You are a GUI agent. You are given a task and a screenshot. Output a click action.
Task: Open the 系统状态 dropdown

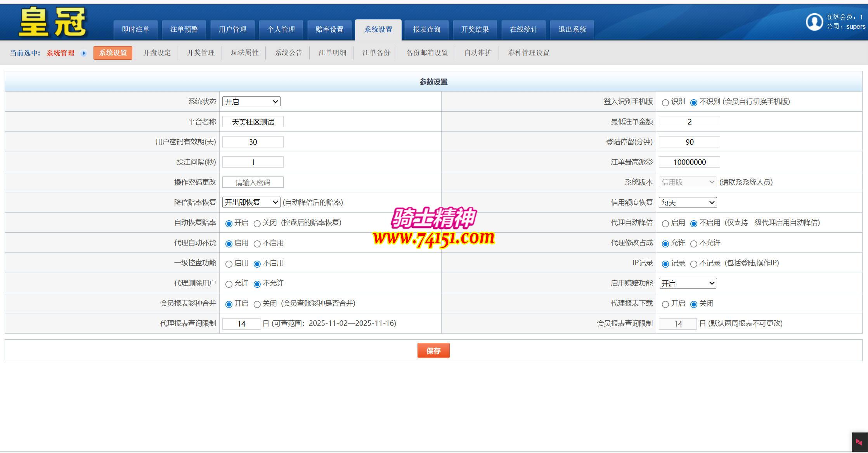click(x=251, y=101)
